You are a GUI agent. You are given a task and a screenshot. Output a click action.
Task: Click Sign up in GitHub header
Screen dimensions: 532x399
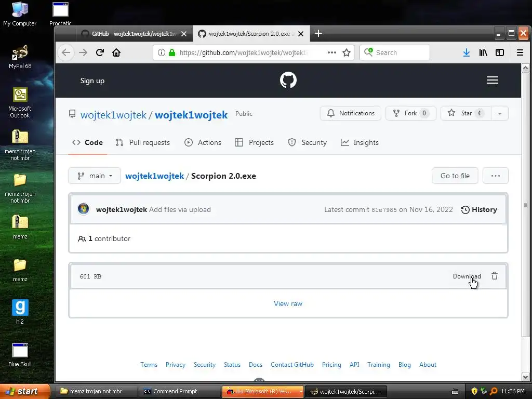(92, 81)
